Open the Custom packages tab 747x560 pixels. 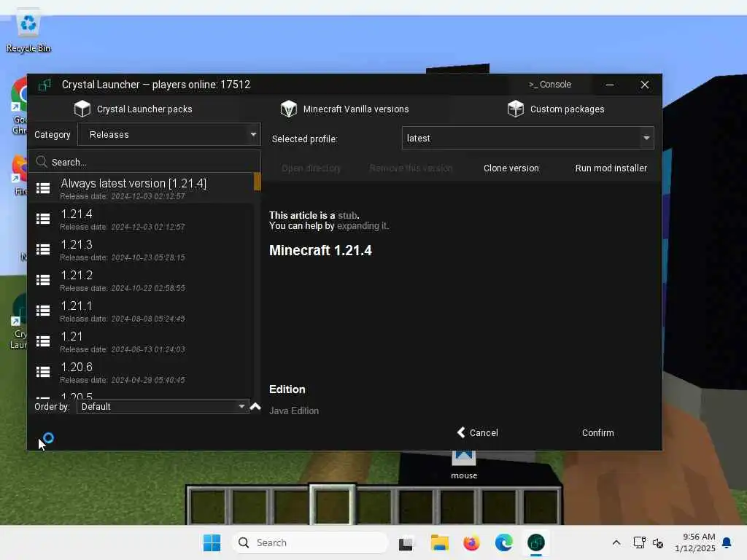coord(555,109)
